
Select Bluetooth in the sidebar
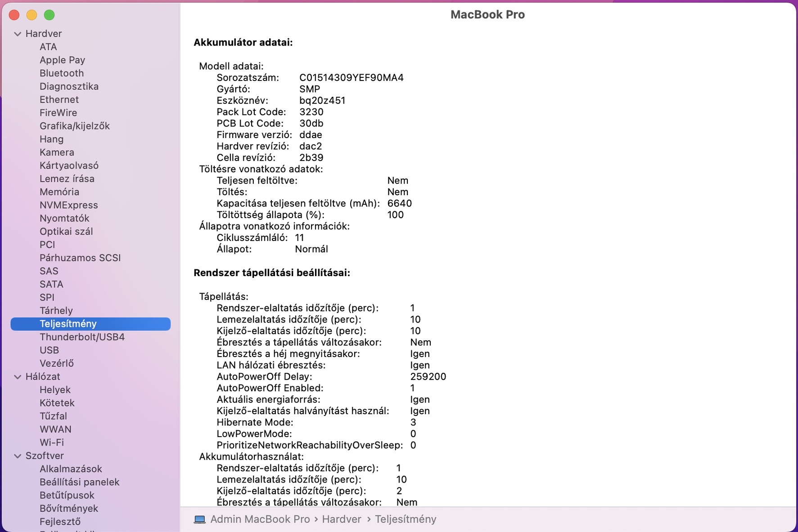click(62, 73)
